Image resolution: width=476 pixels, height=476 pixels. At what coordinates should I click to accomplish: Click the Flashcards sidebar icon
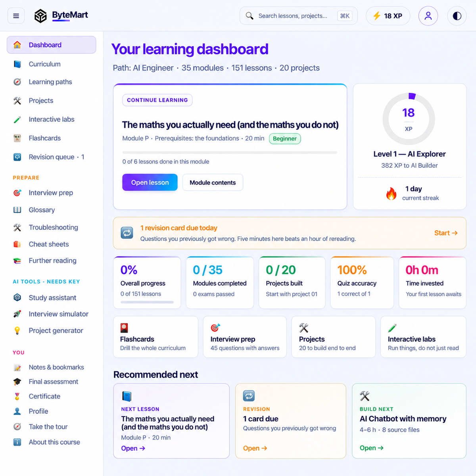click(x=17, y=138)
